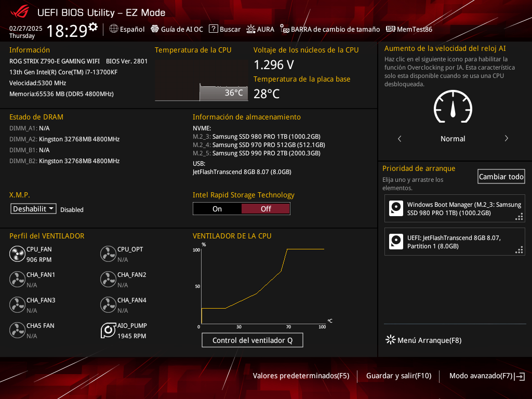The image size is (532, 399).
Task: Open Guía de AI OC
Action: tap(177, 29)
